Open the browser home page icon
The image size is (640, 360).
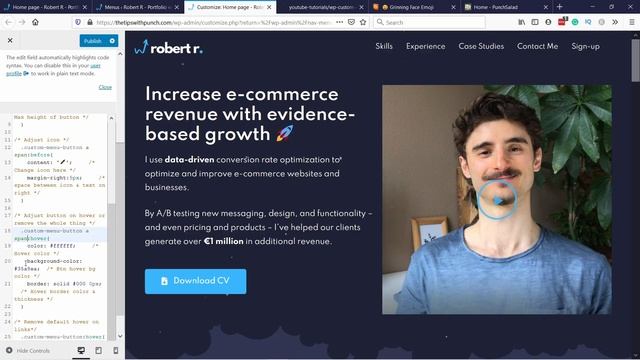36,22
